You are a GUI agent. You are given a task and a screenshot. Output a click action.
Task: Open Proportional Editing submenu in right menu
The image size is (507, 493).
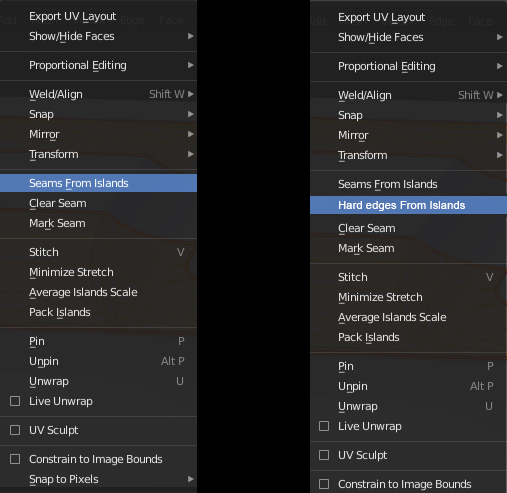click(408, 66)
